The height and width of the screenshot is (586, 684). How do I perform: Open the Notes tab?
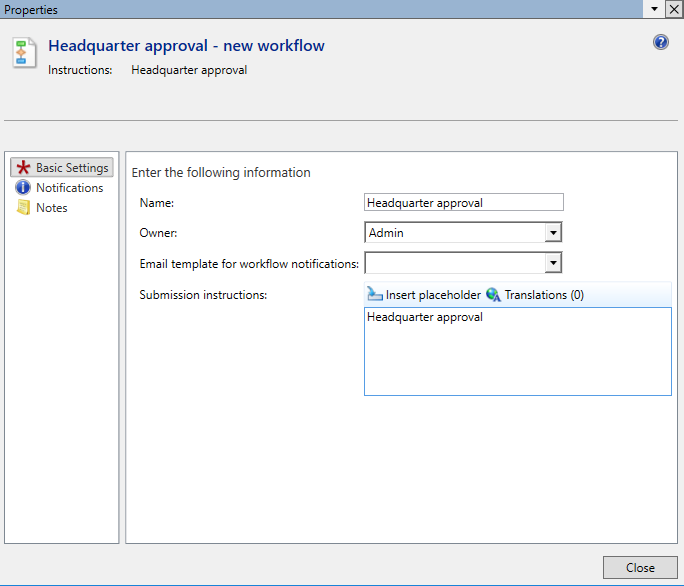pos(52,208)
